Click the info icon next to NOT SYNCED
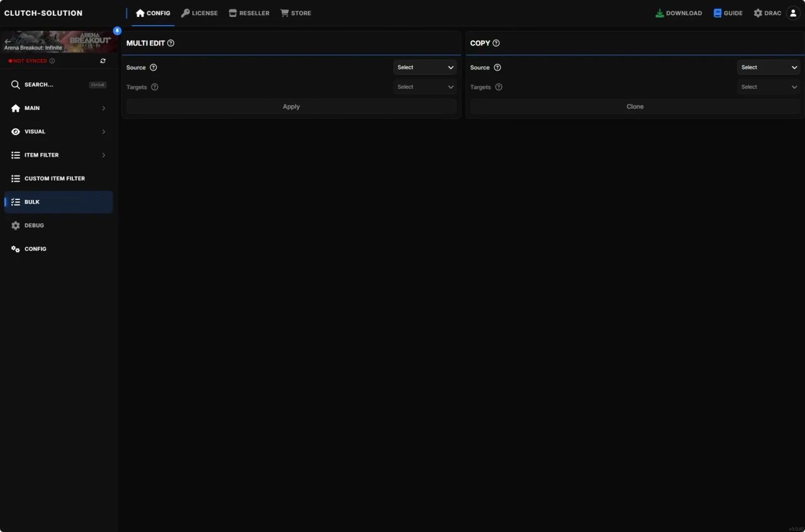805x532 pixels. (52, 61)
